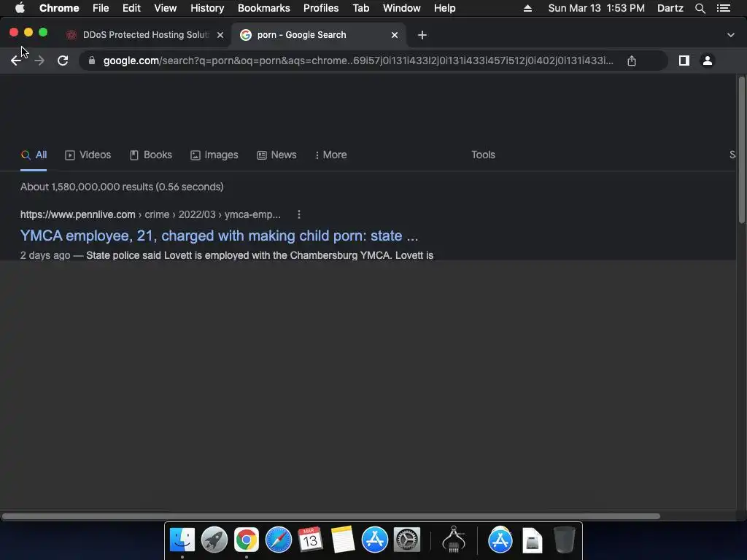Click the eject icon in the menu bar
This screenshot has height=560, width=747.
coord(527,8)
